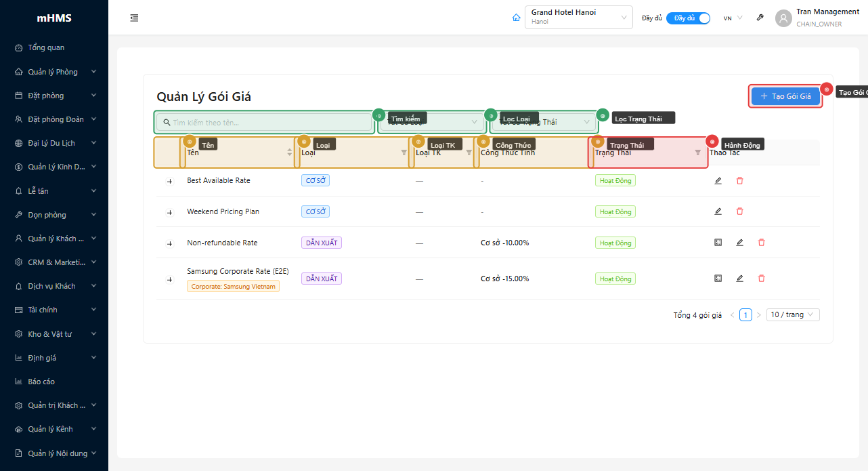Open the VN language dropdown
This screenshot has width=868, height=471.
(x=733, y=18)
